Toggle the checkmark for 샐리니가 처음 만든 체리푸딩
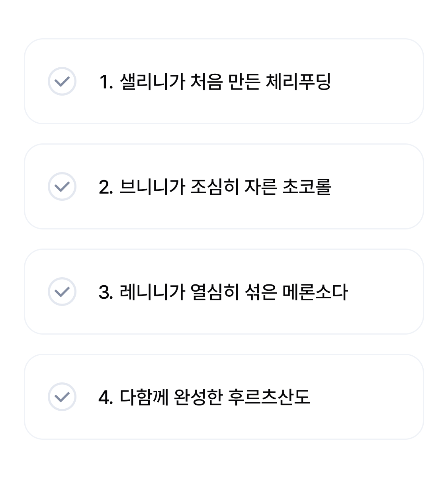The height and width of the screenshot is (478, 448). coord(62,81)
